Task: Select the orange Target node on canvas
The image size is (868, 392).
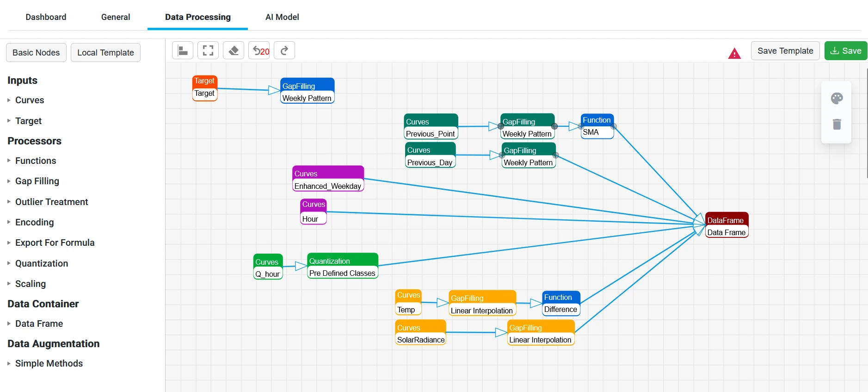Action: click(205, 87)
